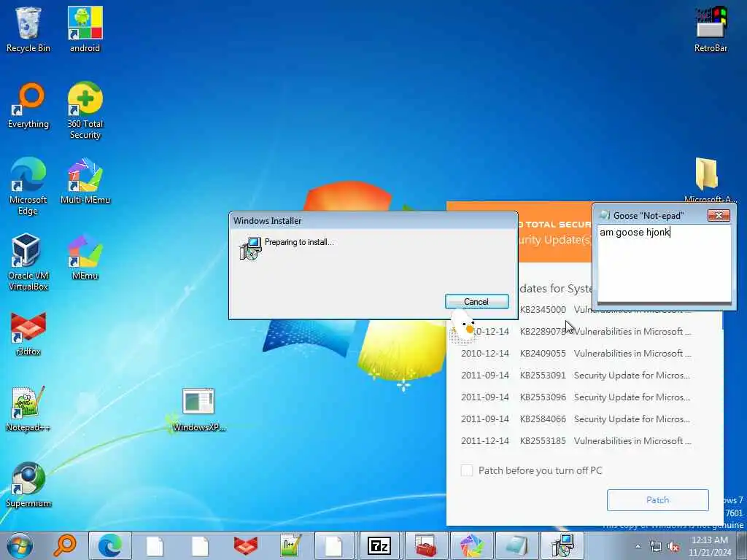747x560 pixels.
Task: Close the Goose "Not-epad" window
Action: coord(719,216)
